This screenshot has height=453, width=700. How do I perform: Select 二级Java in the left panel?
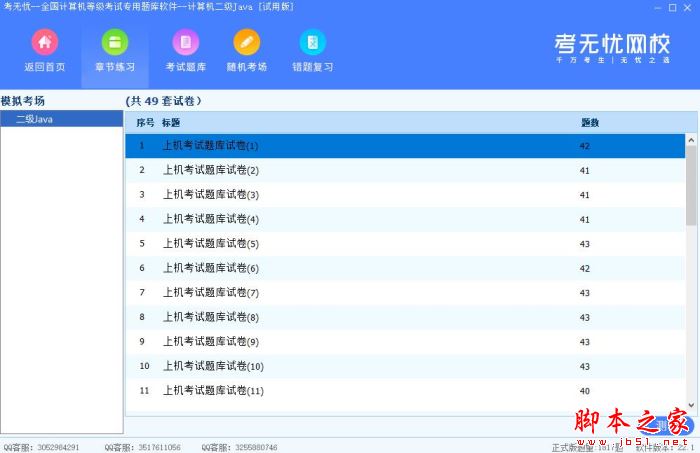coord(62,119)
